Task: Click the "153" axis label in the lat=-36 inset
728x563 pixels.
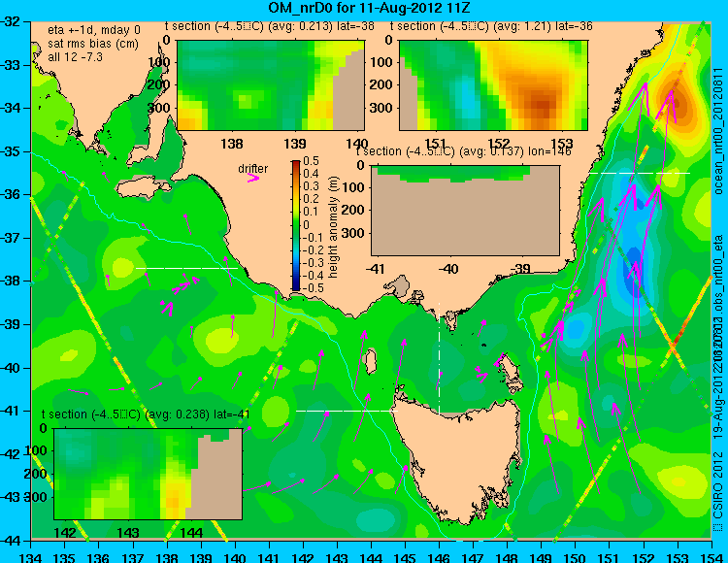Action: point(562,144)
